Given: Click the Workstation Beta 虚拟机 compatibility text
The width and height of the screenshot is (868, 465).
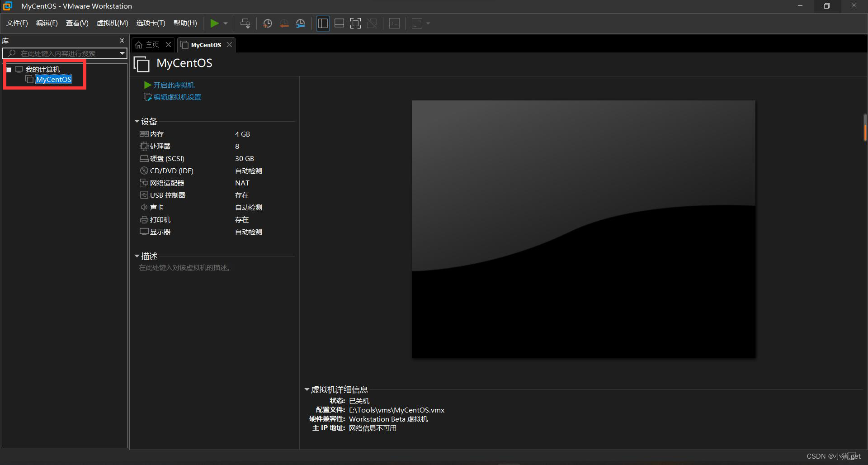Looking at the screenshot, I should click(x=388, y=419).
